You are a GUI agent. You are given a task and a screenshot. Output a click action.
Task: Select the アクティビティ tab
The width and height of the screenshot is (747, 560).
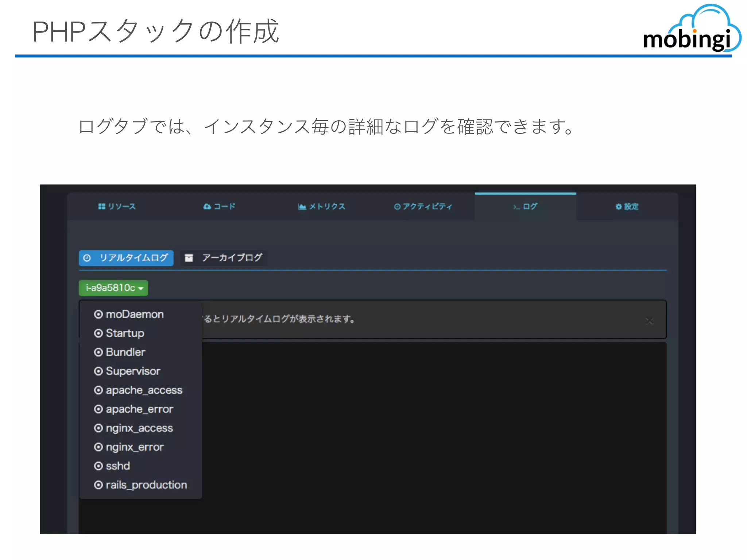coord(423,206)
